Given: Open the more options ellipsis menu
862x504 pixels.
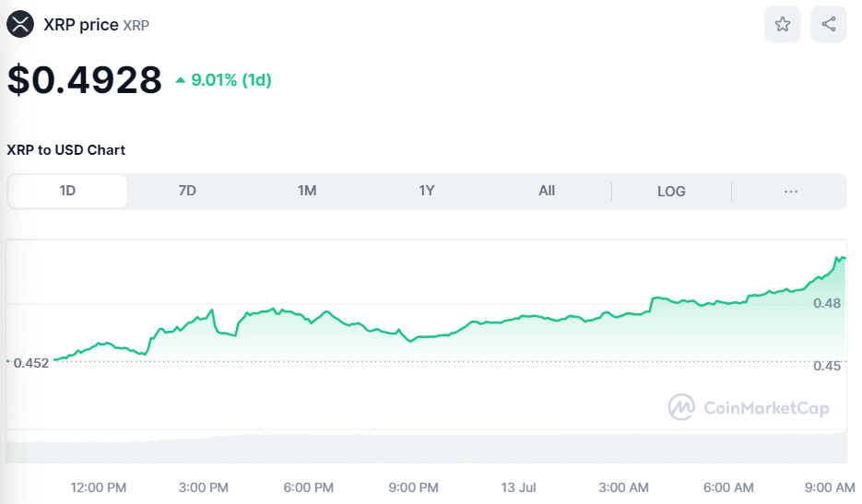Looking at the screenshot, I should pos(790,192).
